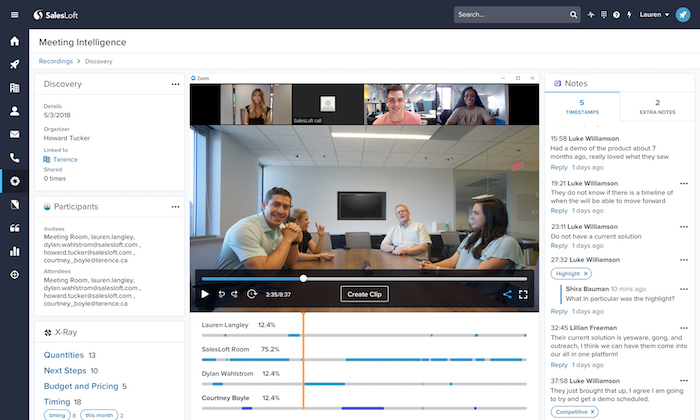Click the blue rocket avatar button
Screen dimensions: 700x420
[683, 14]
